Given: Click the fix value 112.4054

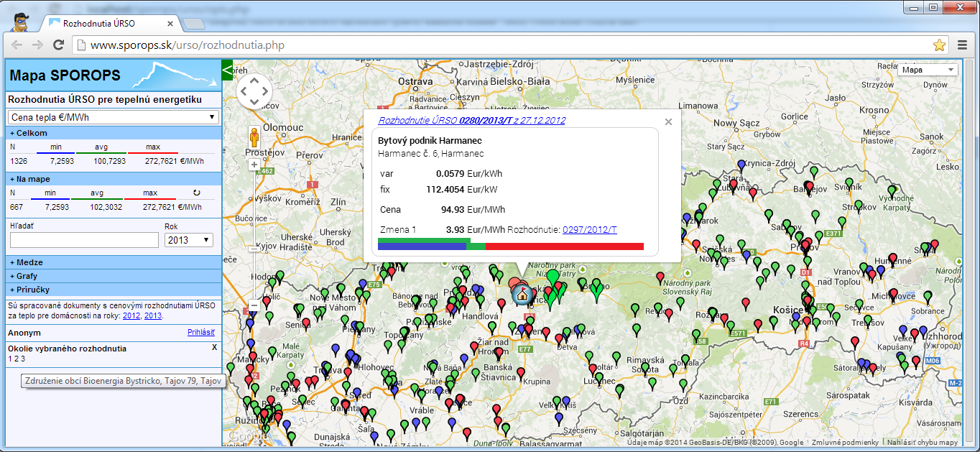Looking at the screenshot, I should pyautogui.click(x=445, y=190).
